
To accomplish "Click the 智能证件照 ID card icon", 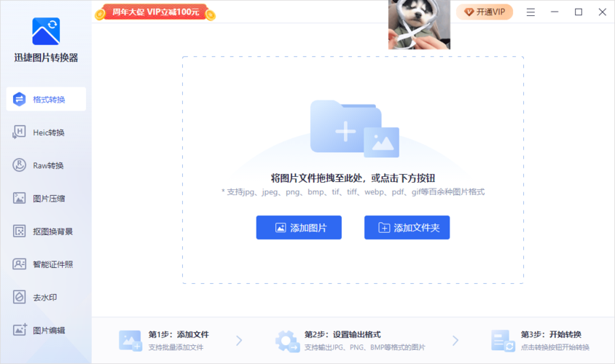I will coord(19,264).
